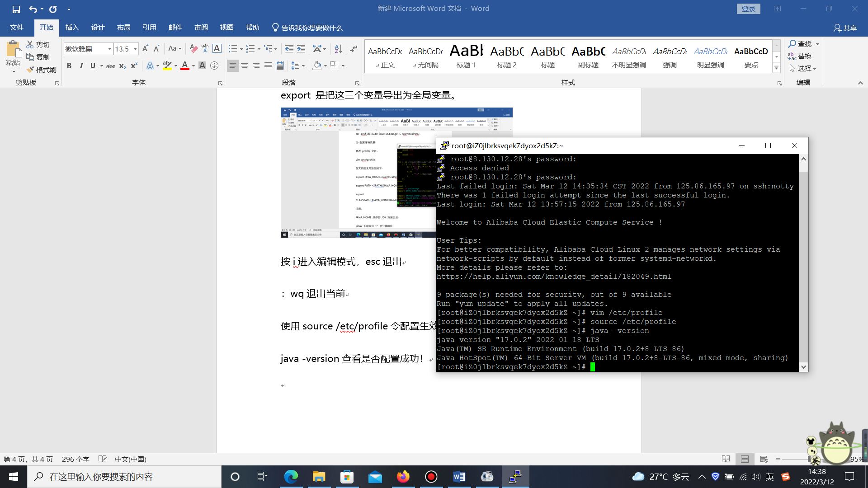Open Find (查找) search
This screenshot has height=488, width=868.
(x=800, y=44)
